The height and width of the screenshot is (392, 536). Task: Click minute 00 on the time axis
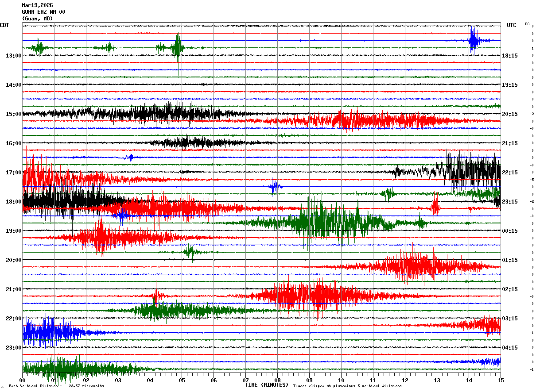point(23,380)
